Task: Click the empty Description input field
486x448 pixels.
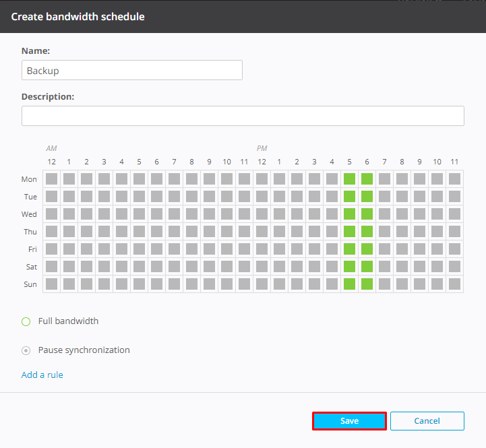Action: (x=243, y=116)
